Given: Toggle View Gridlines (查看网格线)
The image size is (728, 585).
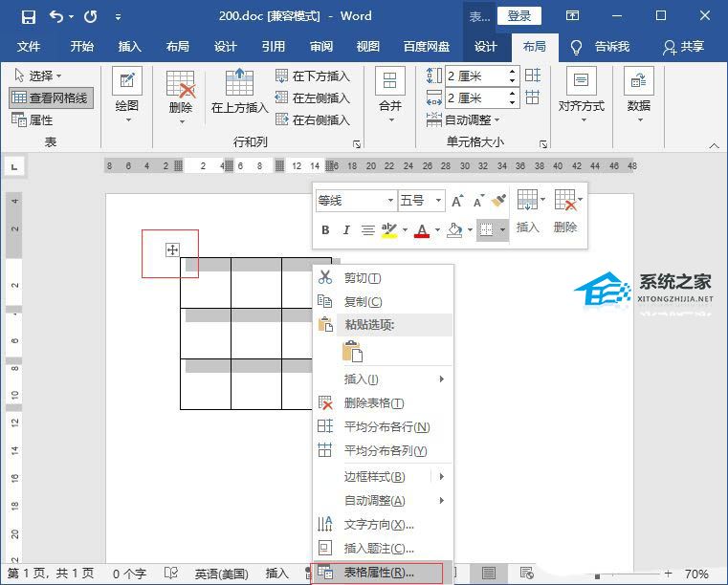Looking at the screenshot, I should point(51,97).
